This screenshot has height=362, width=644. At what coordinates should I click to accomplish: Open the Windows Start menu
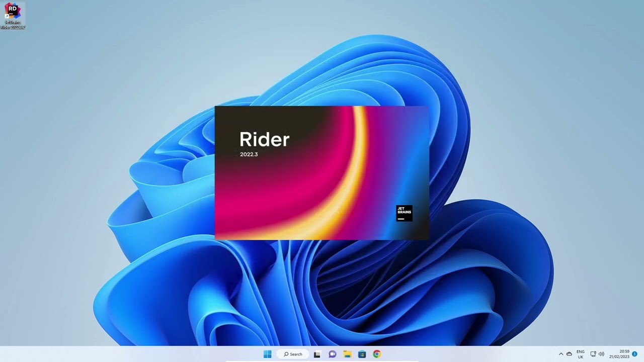[267, 354]
